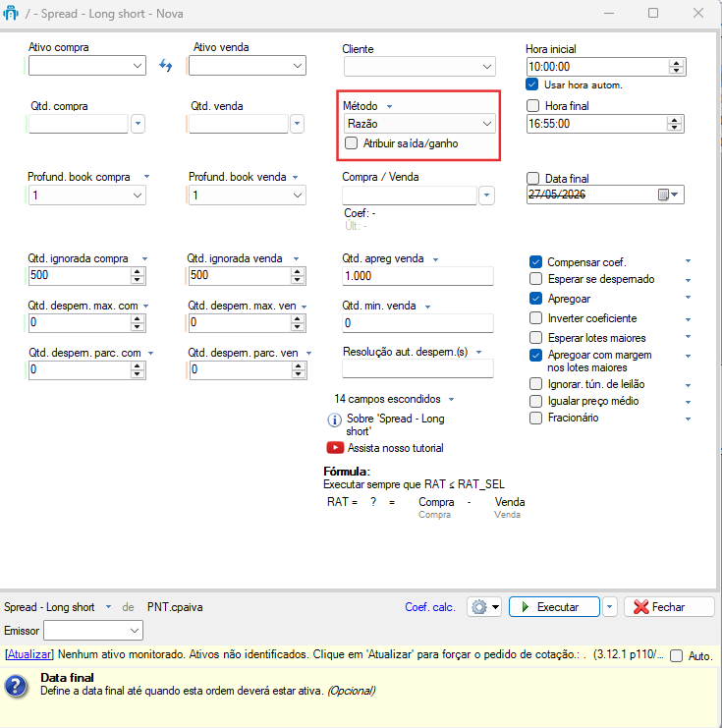This screenshot has width=722, height=728.
Task: Open the Qtd. venda dropdown button
Action: 298,124
